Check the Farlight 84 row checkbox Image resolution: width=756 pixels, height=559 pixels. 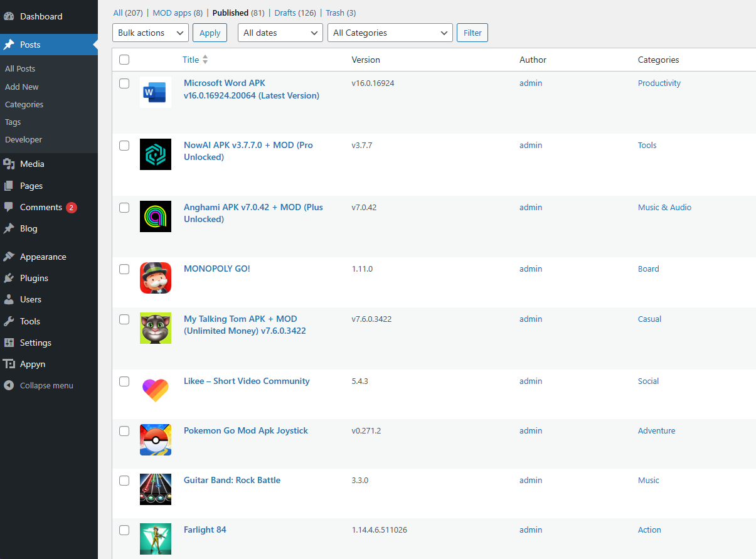point(124,530)
